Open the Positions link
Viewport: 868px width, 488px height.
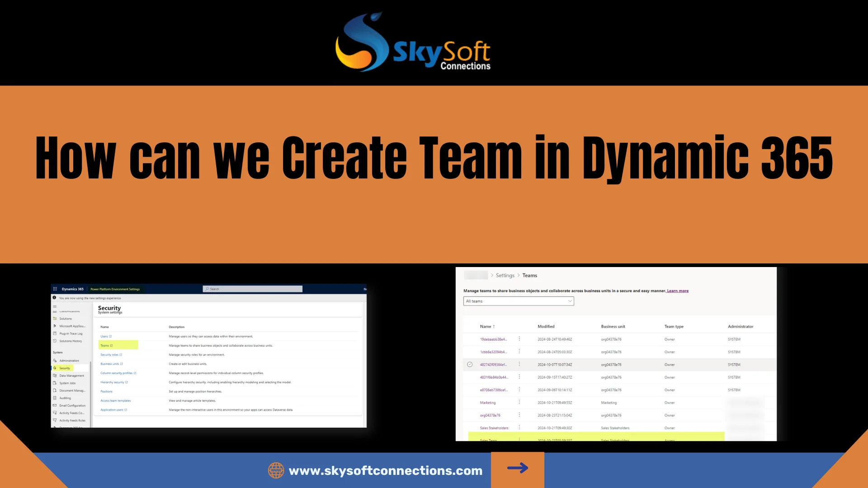106,391
